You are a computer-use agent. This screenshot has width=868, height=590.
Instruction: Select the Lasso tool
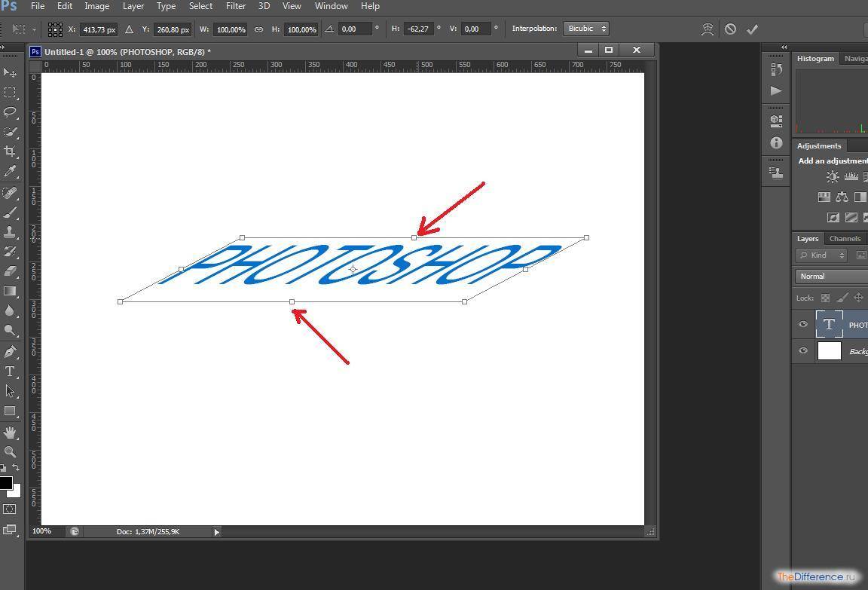tap(10, 112)
